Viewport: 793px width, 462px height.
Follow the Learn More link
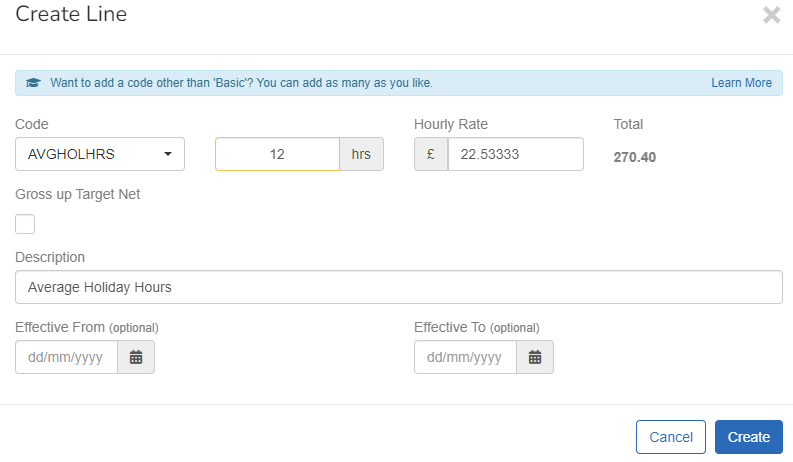[x=741, y=83]
